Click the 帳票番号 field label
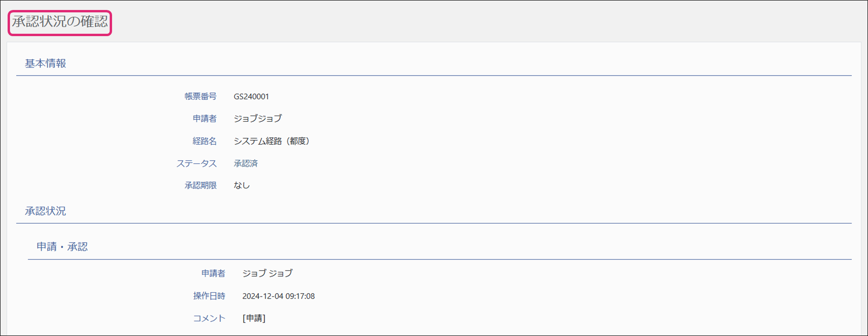Image resolution: width=868 pixels, height=336 pixels. (x=200, y=96)
